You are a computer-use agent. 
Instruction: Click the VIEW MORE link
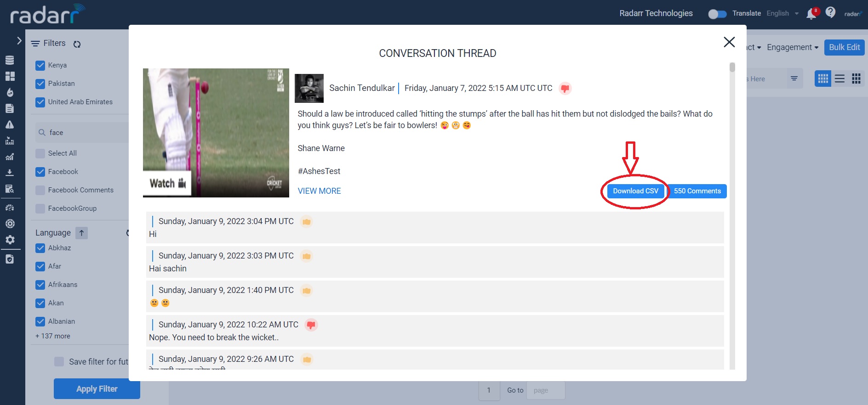coord(319,191)
